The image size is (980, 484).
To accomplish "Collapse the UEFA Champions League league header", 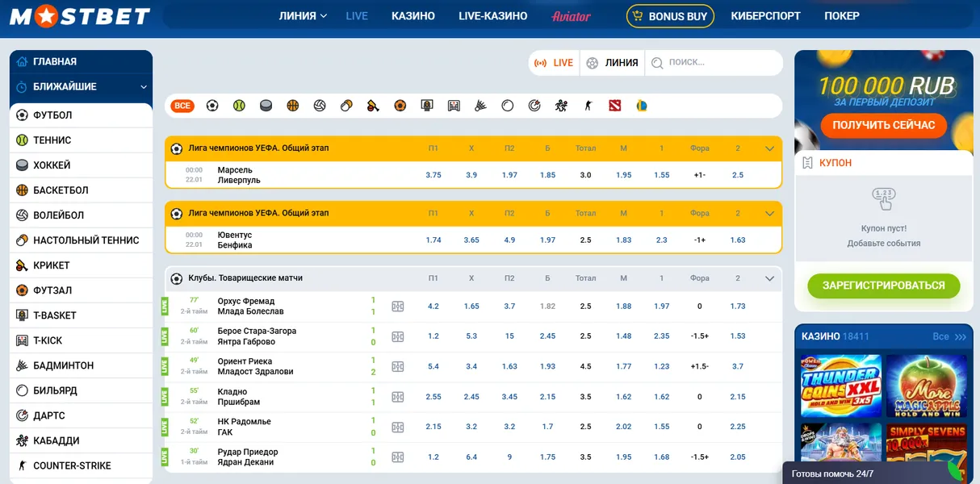I will pyautogui.click(x=769, y=148).
